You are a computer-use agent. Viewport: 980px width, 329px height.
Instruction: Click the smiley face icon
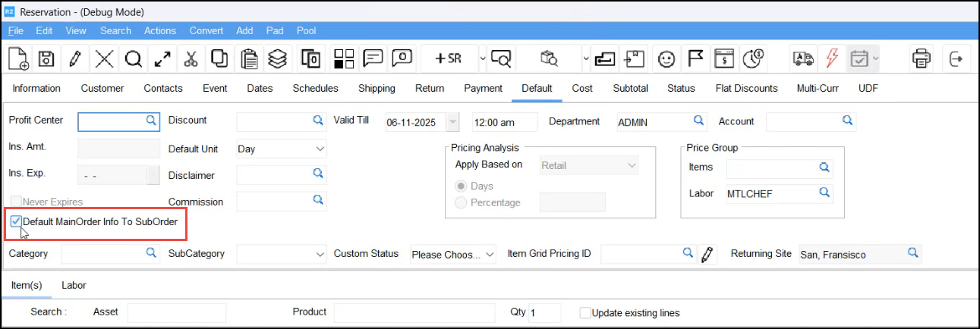coord(666,58)
